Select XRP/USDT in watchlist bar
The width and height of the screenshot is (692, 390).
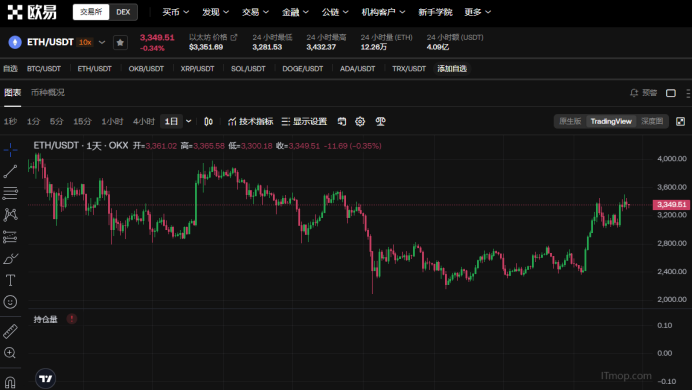197,69
